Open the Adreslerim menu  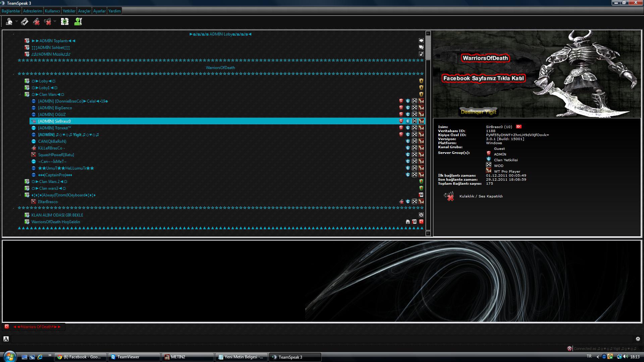click(33, 11)
